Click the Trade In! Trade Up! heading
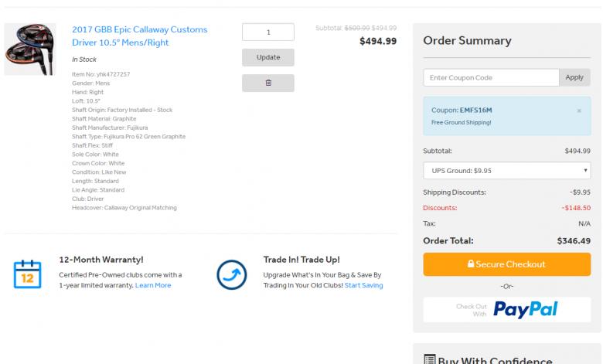This screenshot has height=364, width=603. point(301,260)
